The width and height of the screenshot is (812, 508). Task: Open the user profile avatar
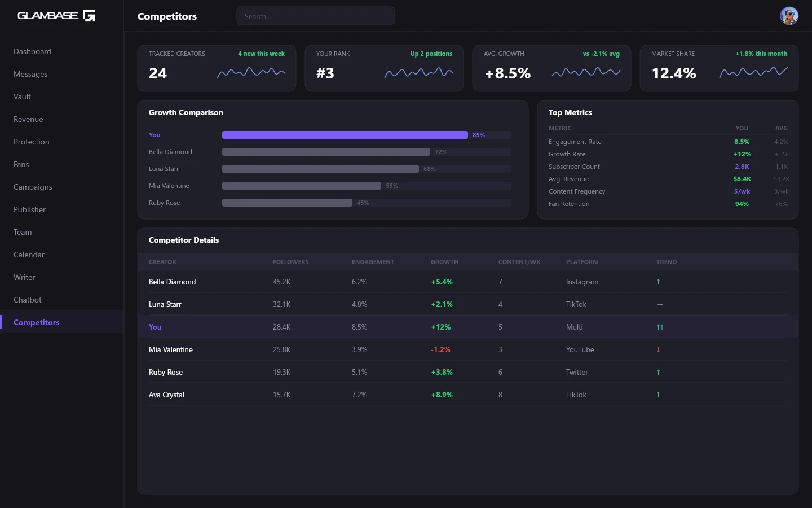tap(789, 16)
